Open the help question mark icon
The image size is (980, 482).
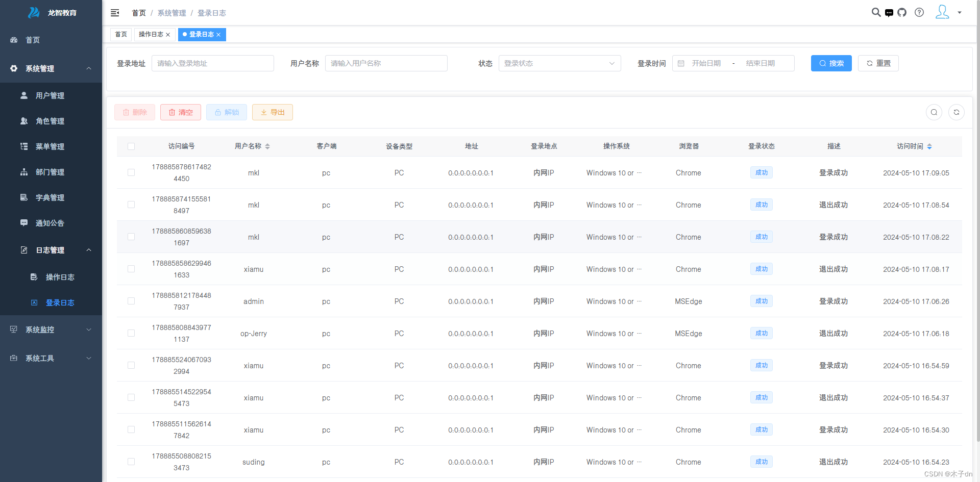[919, 12]
